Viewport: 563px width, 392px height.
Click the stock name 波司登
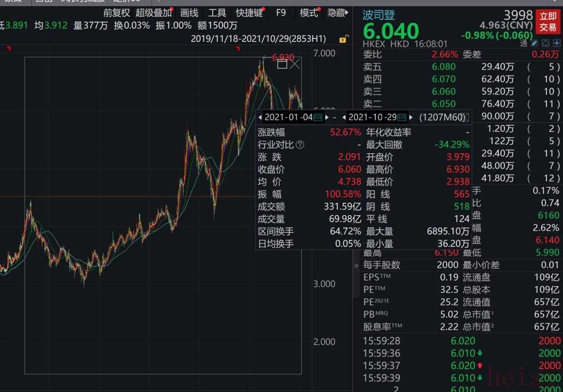click(379, 15)
